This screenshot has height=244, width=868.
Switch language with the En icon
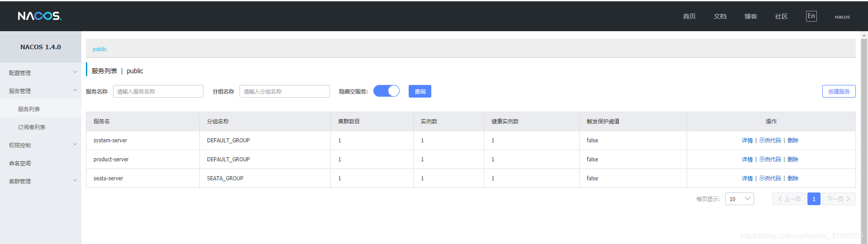pyautogui.click(x=811, y=16)
